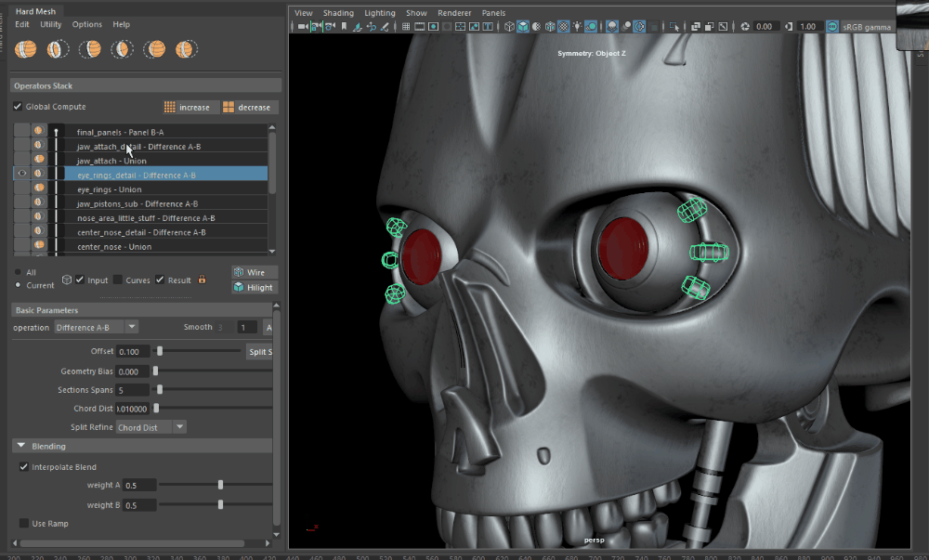Click the Camera Attributes icon

pos(330,27)
